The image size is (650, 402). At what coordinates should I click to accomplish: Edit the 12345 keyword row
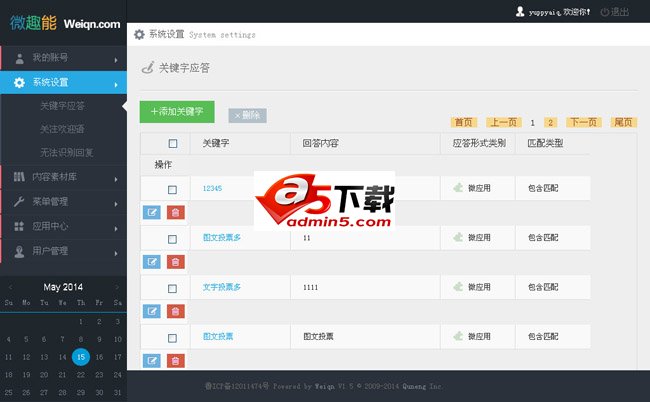pos(152,213)
